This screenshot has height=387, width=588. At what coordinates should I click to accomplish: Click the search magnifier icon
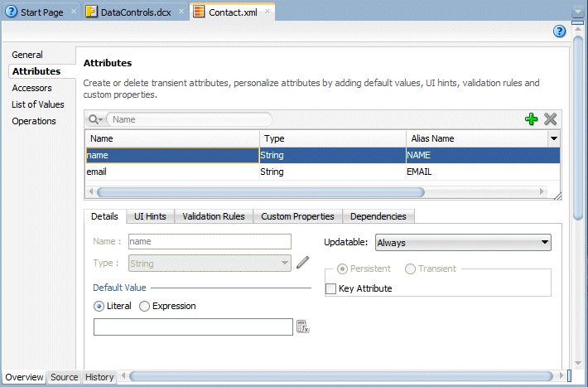95,119
